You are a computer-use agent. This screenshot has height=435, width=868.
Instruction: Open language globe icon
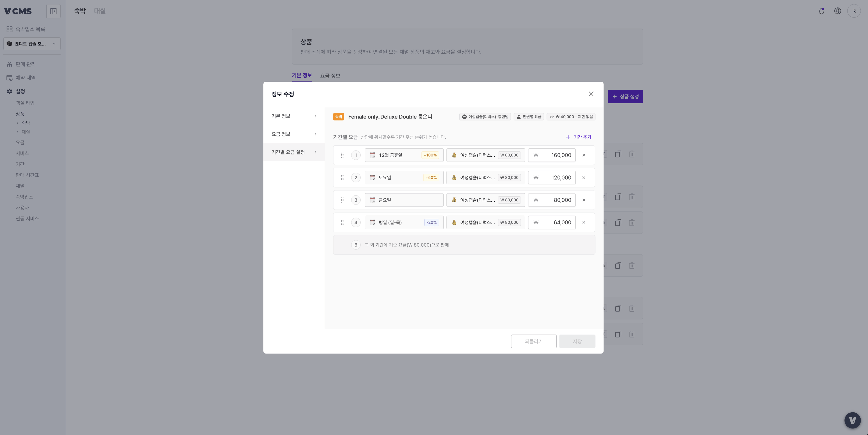point(837,11)
